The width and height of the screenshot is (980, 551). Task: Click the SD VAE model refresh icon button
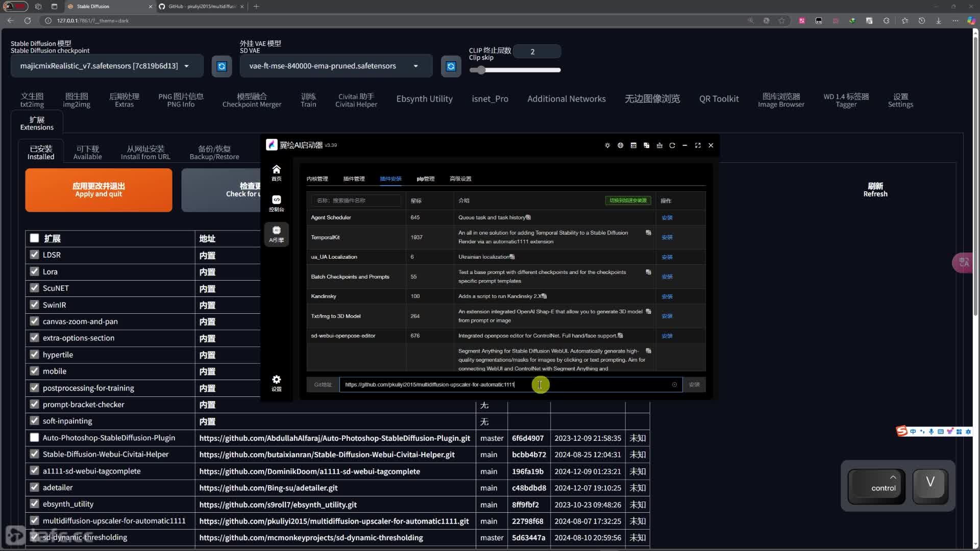(452, 66)
